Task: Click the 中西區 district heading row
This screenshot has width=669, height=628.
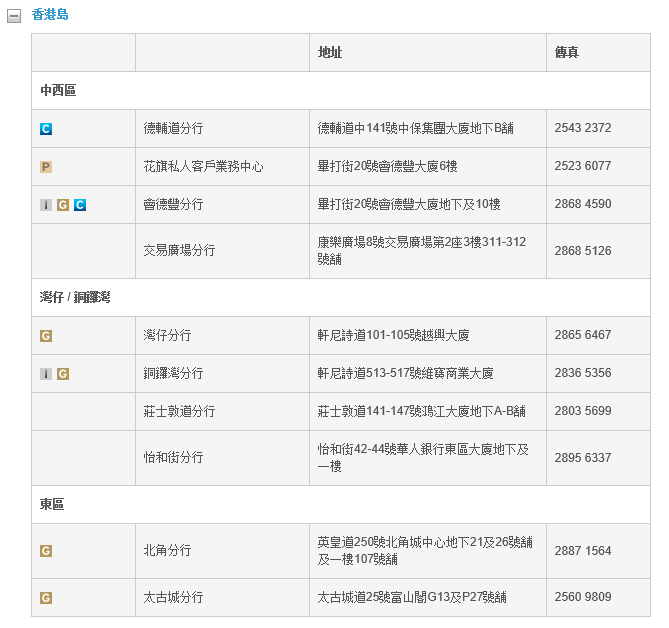Action: point(58,90)
